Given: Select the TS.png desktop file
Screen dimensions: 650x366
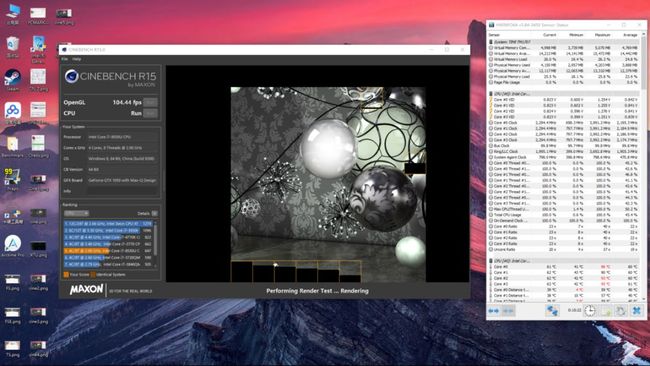Looking at the screenshot, I should [12, 348].
